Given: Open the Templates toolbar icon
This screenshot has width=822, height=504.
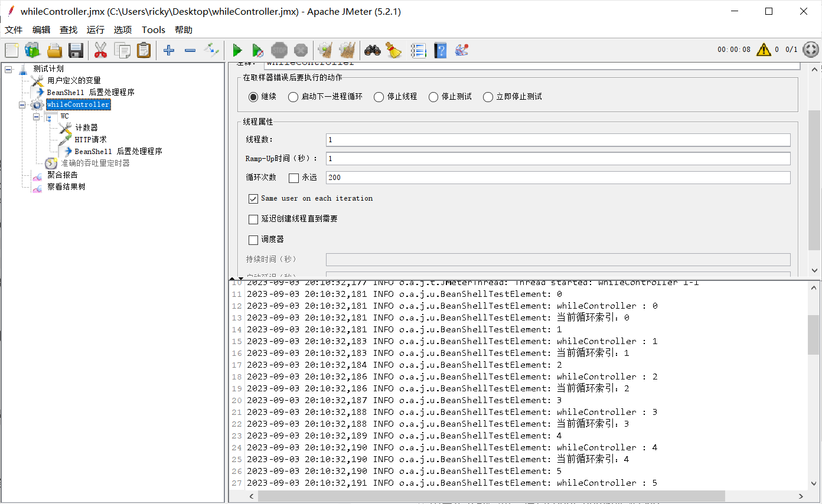Looking at the screenshot, I should (32, 50).
